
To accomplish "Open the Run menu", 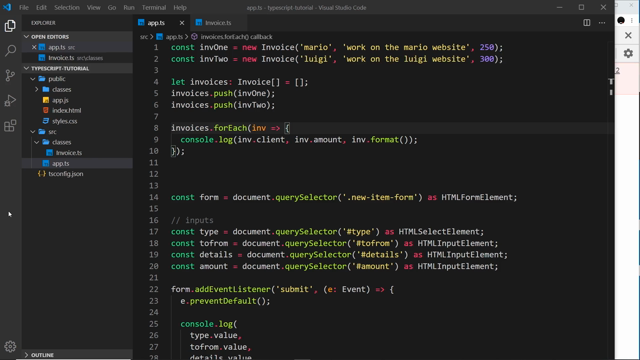I will point(129,7).
